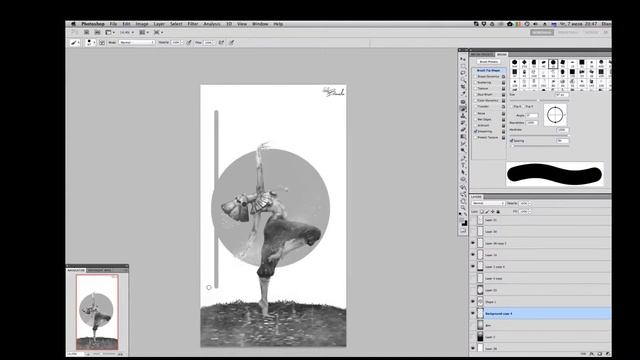Select the History Brush tool
Viewport: 640px width, 360px height.
pyautogui.click(x=463, y=122)
